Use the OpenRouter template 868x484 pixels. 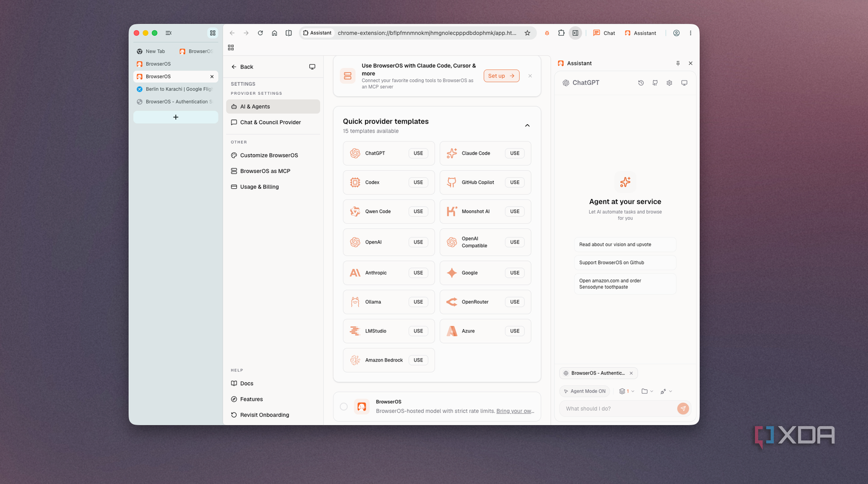click(514, 302)
